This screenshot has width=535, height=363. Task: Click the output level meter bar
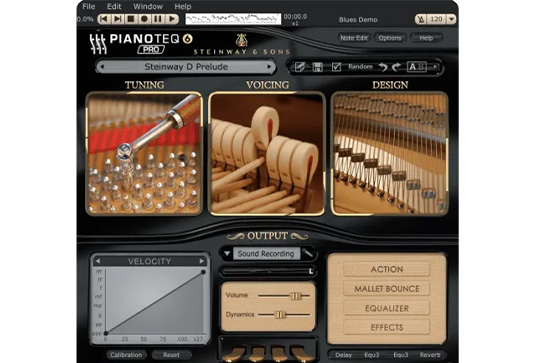[266, 272]
